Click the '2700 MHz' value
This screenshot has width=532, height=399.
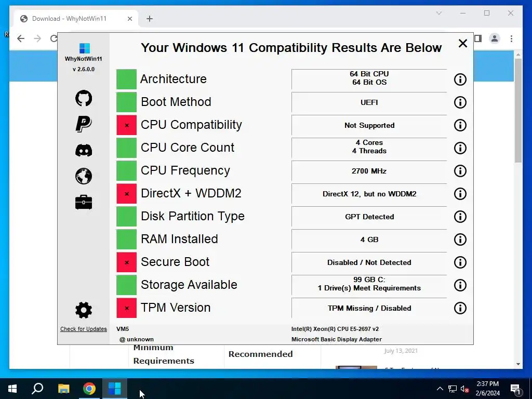[369, 171]
